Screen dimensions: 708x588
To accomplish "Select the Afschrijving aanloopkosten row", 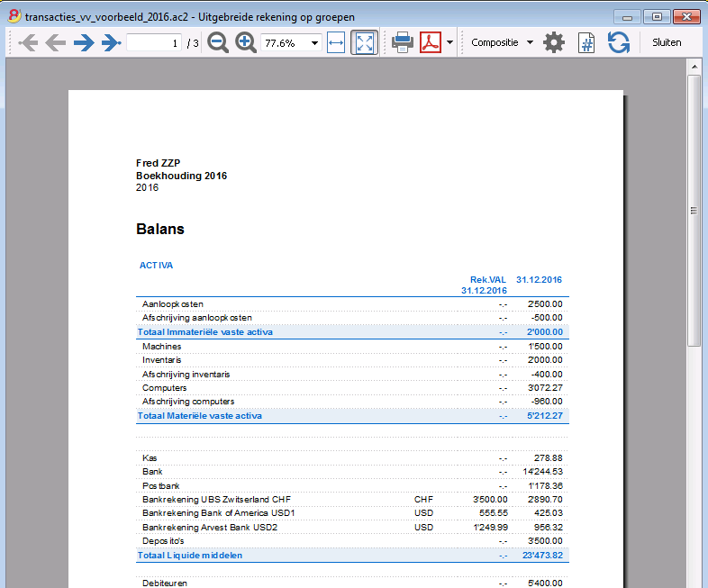I will point(352,318).
